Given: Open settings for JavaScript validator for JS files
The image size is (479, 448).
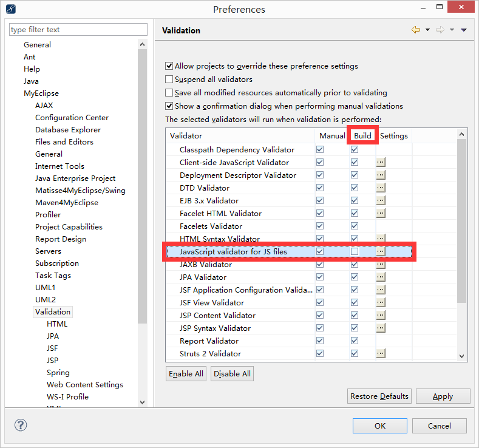Looking at the screenshot, I should coord(381,251).
